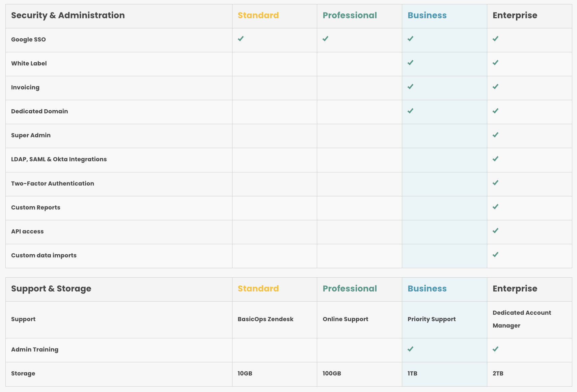The image size is (577, 392).
Task: Click the Google SSO checkmark under Standard
Action: (241, 39)
